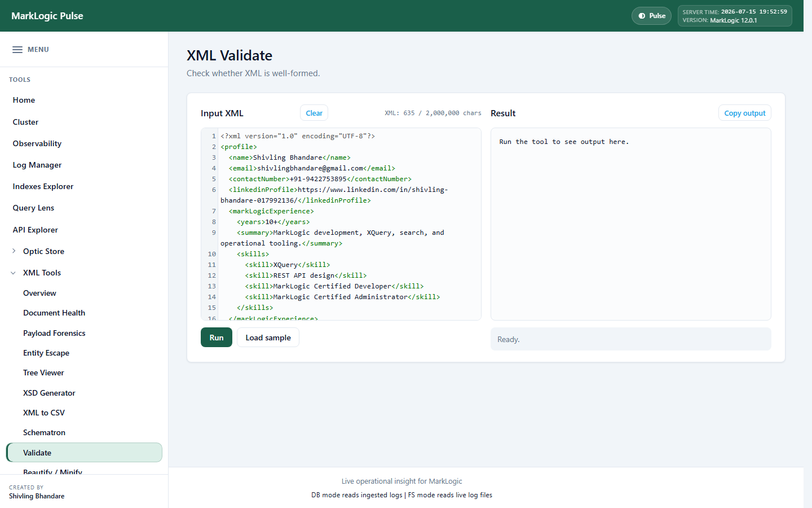Click the Result output area
The image size is (812, 508).
point(631,224)
